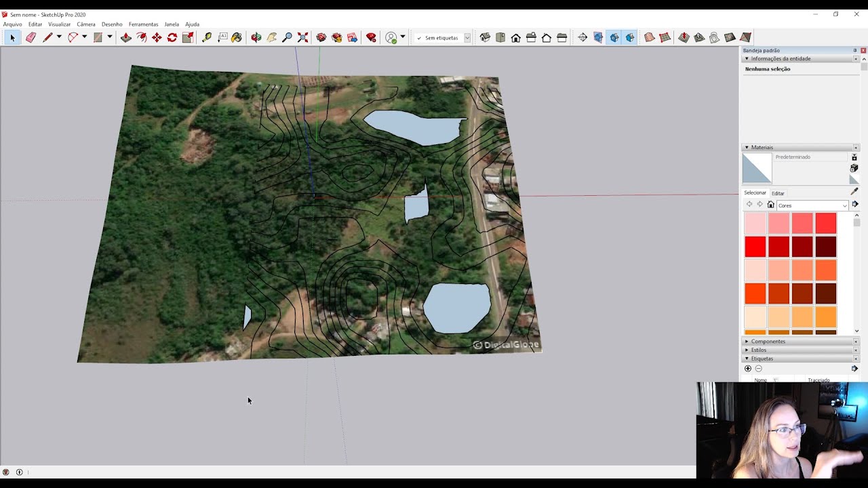The width and height of the screenshot is (868, 488).
Task: Collapse the Materiais panel
Action: [x=747, y=148]
